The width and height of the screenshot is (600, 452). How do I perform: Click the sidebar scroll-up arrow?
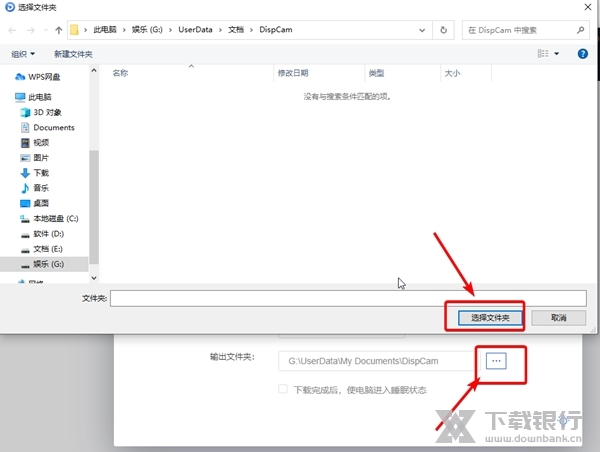point(94,71)
